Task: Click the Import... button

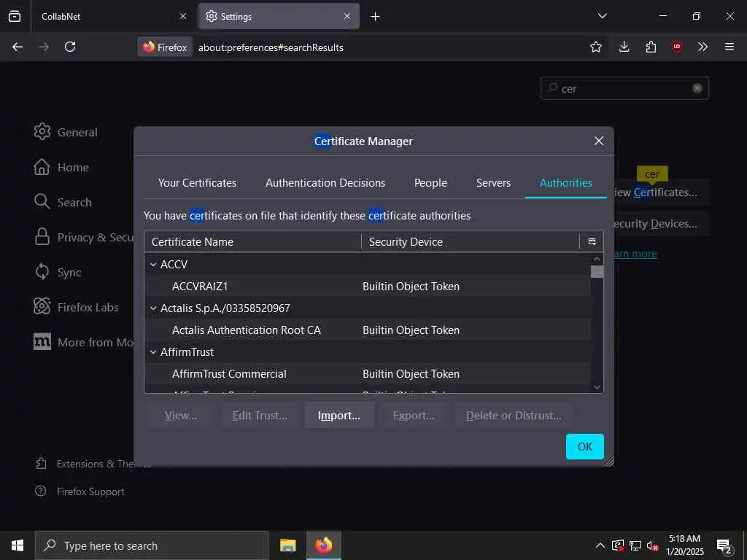Action: (339, 415)
